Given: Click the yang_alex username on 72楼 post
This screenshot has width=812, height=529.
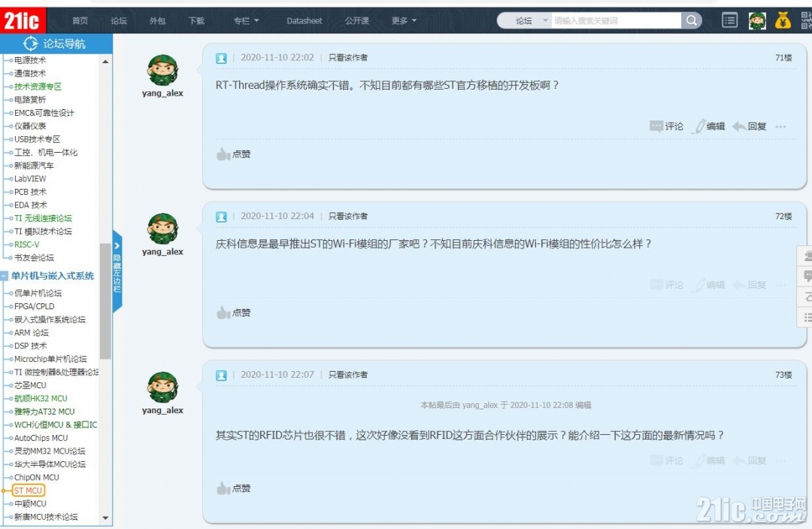Looking at the screenshot, I should coord(162,252).
